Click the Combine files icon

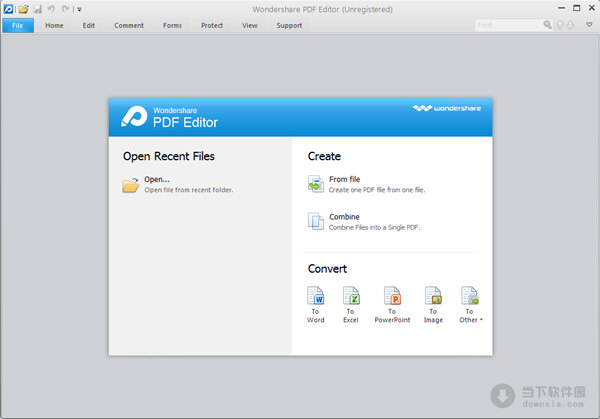click(316, 221)
